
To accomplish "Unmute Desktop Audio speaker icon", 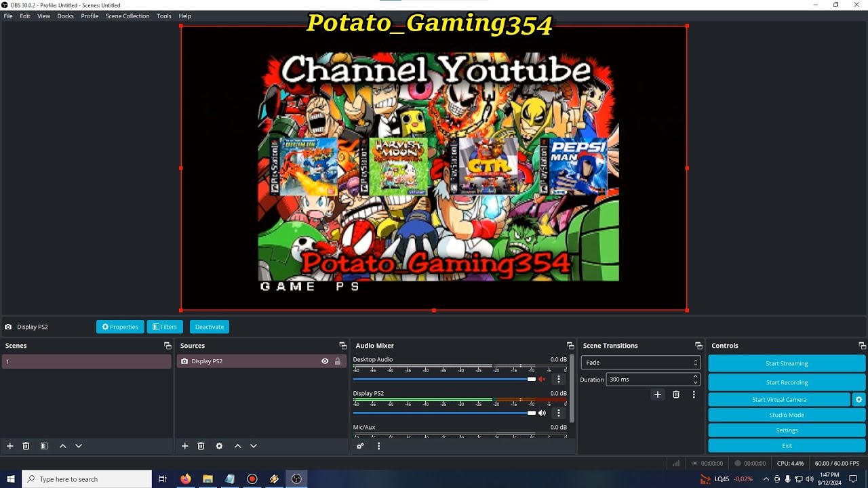I will tap(542, 379).
